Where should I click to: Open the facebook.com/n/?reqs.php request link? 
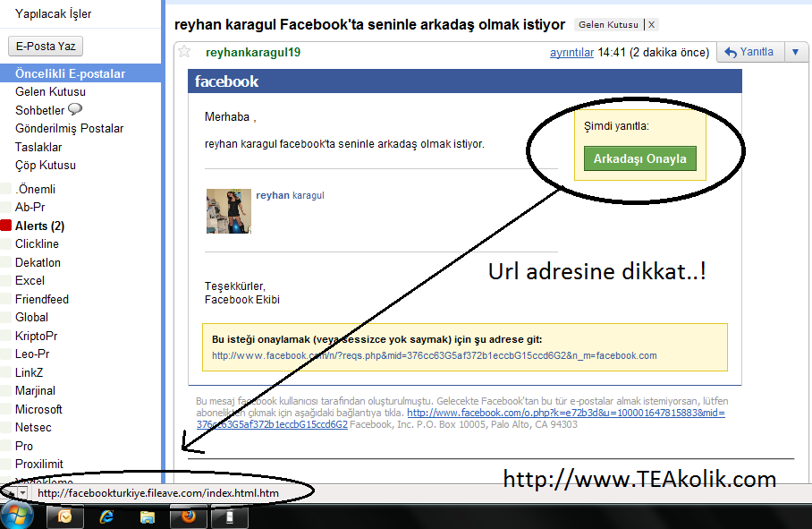[x=434, y=356]
